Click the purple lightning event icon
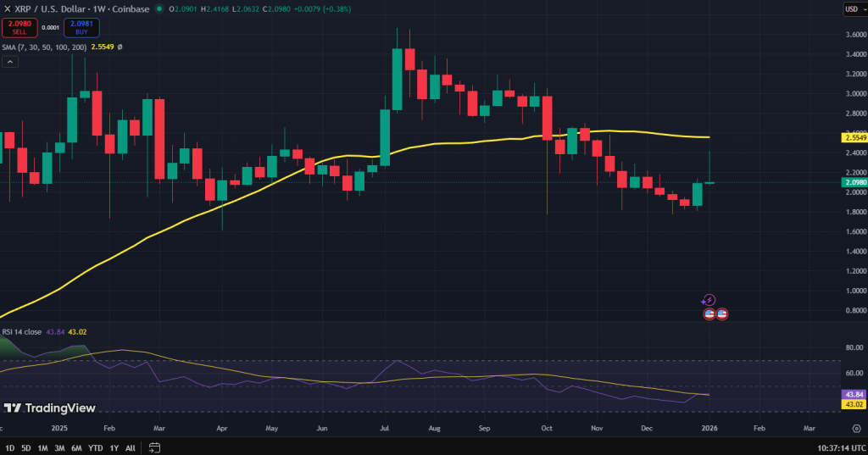This screenshot has height=455, width=868. [x=709, y=300]
